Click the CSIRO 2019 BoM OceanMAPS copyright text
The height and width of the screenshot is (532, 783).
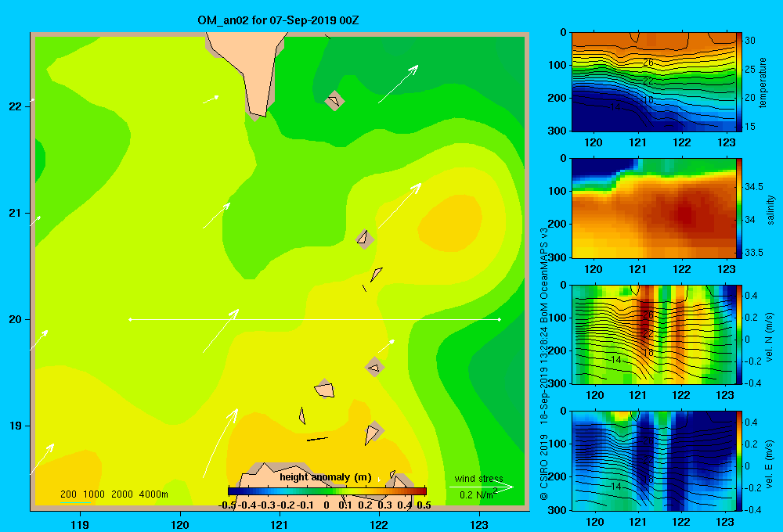[x=544, y=365]
